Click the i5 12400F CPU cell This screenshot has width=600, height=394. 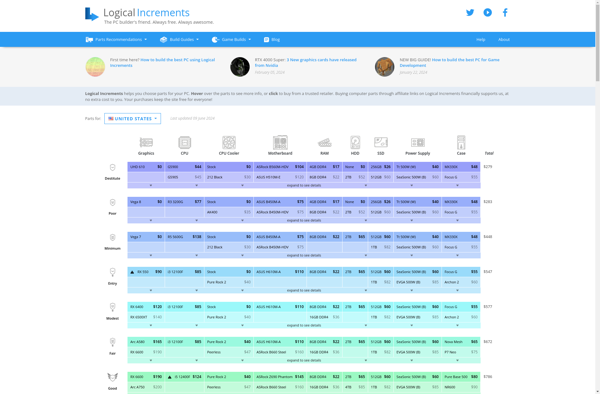(x=184, y=377)
